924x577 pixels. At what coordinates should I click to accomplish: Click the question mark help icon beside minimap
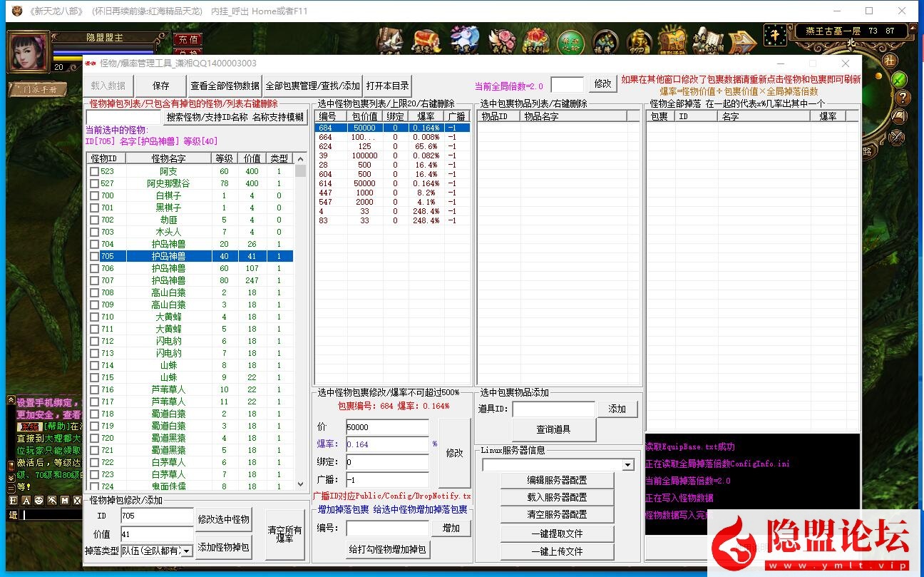click(x=902, y=98)
